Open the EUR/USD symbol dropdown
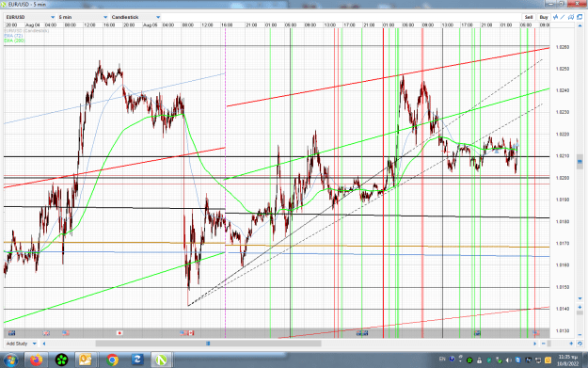The image size is (588, 368). coord(30,17)
